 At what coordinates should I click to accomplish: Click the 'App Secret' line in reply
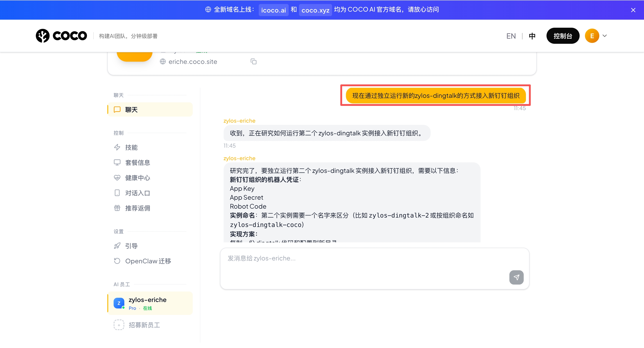coord(246,197)
